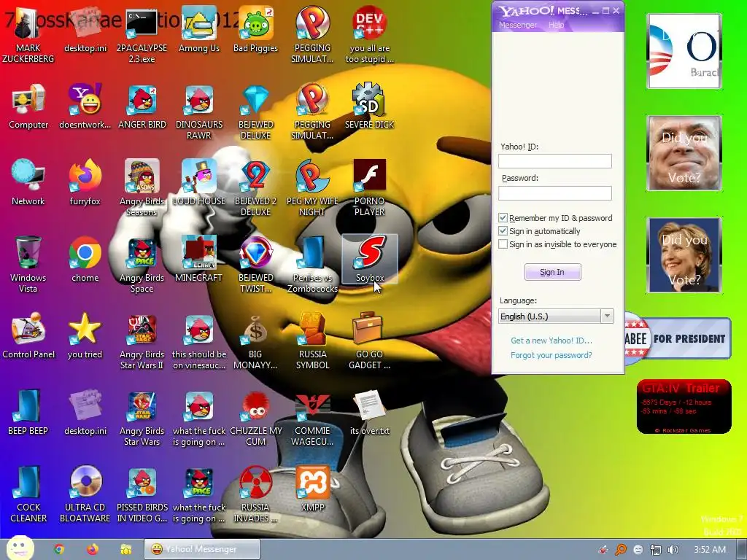
Task: Launch the XMPP desktop shortcut
Action: click(x=312, y=489)
